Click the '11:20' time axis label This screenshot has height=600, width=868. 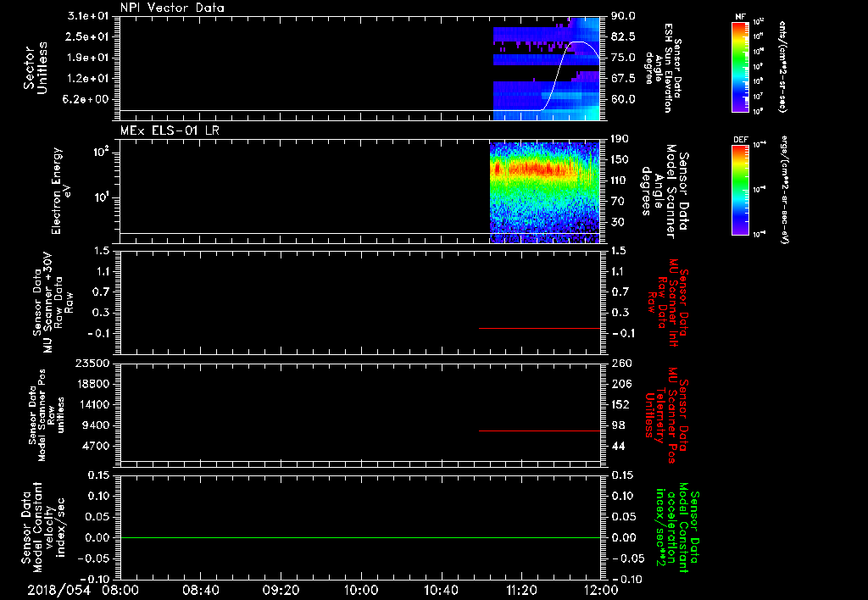(521, 590)
